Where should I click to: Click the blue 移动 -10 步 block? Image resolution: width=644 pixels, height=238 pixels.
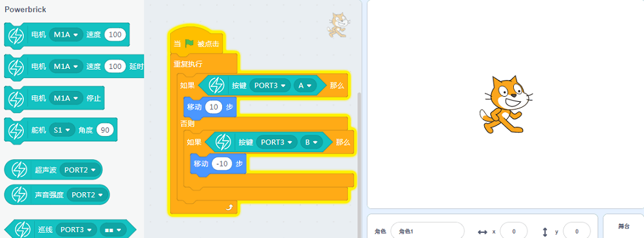pos(218,164)
